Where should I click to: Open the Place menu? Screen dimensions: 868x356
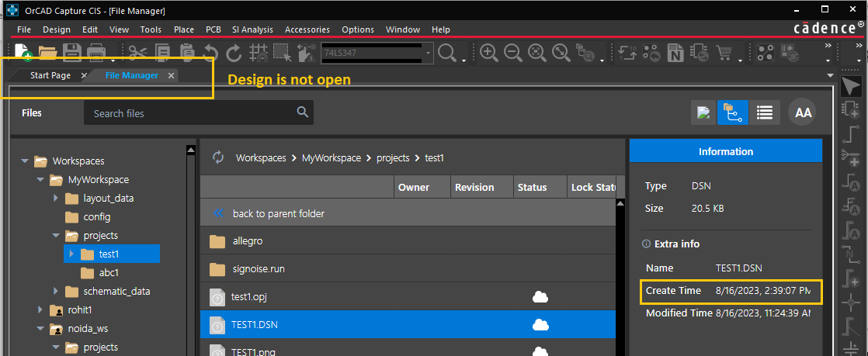click(x=184, y=29)
